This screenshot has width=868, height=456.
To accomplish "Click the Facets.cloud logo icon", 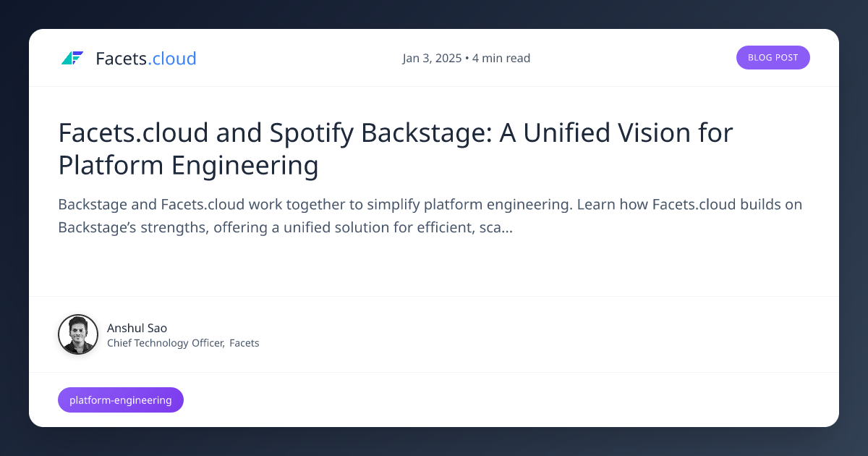I will [x=73, y=57].
